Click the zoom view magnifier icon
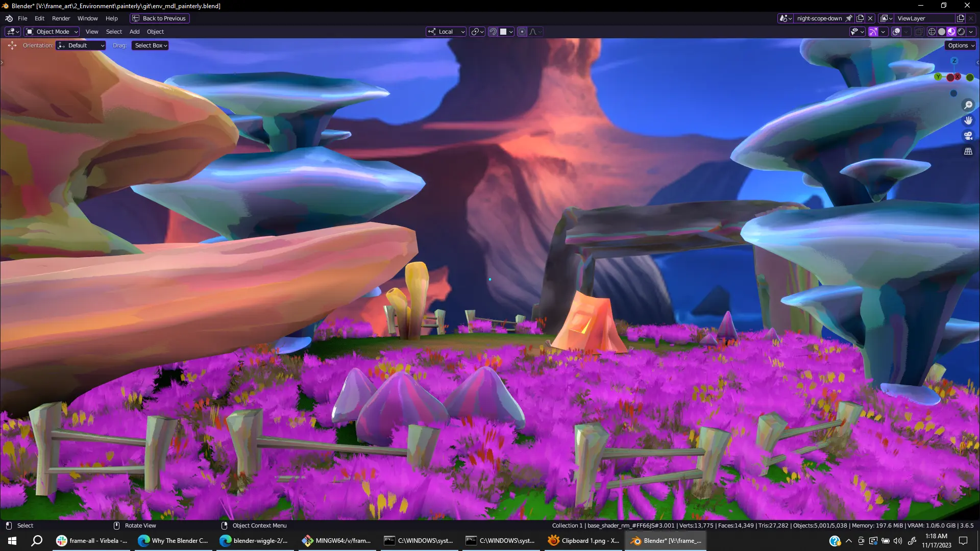 pyautogui.click(x=968, y=105)
